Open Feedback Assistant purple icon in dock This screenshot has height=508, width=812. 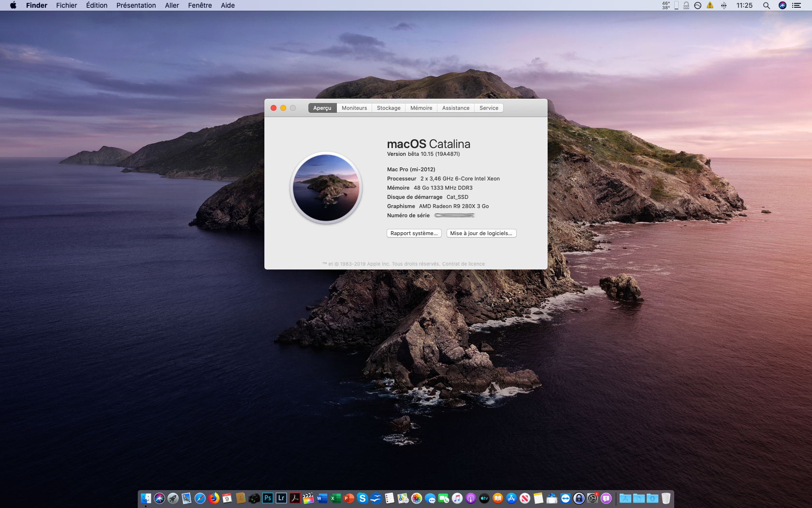[606, 498]
